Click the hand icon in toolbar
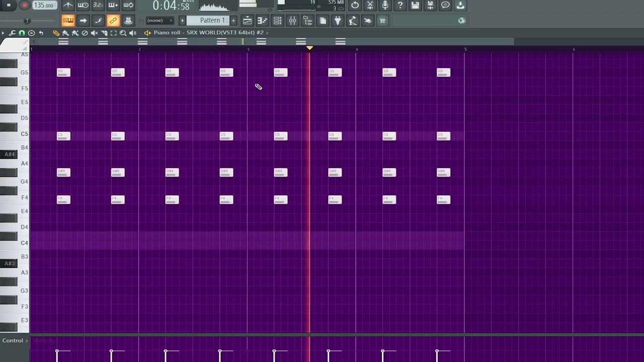This screenshot has height=362, width=644. (368, 21)
